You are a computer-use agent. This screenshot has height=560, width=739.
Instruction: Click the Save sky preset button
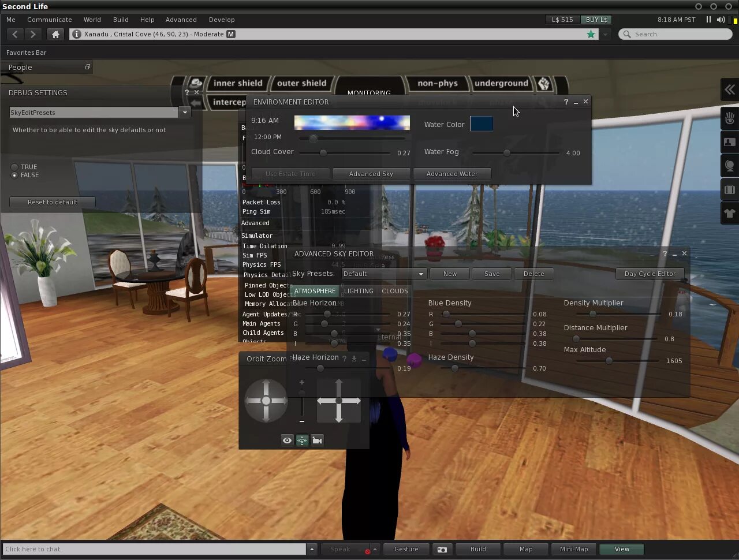(492, 274)
